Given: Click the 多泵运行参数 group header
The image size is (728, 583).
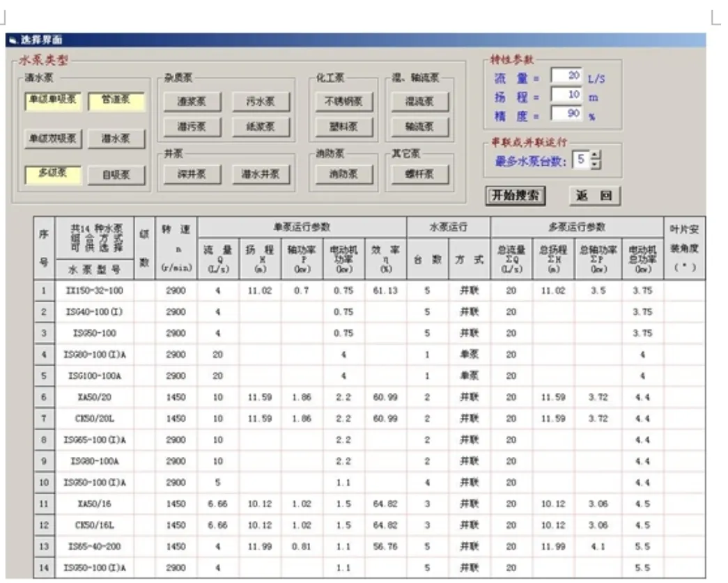Looking at the screenshot, I should [577, 228].
